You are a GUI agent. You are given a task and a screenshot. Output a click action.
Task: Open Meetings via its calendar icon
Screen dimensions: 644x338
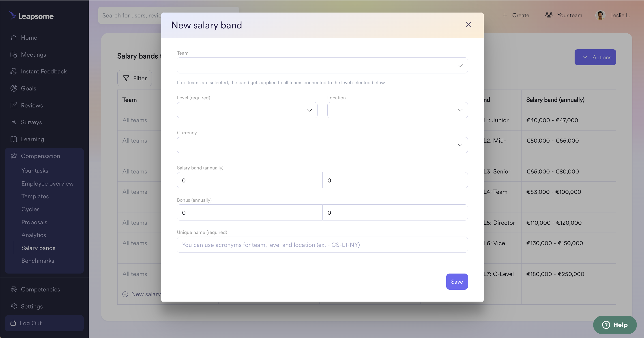pyautogui.click(x=14, y=54)
